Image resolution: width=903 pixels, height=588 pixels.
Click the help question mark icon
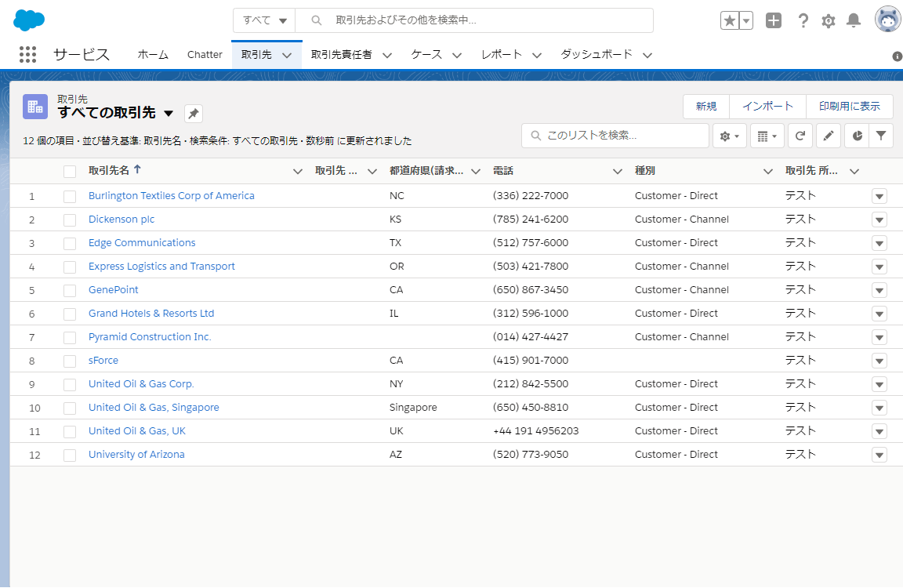point(803,21)
